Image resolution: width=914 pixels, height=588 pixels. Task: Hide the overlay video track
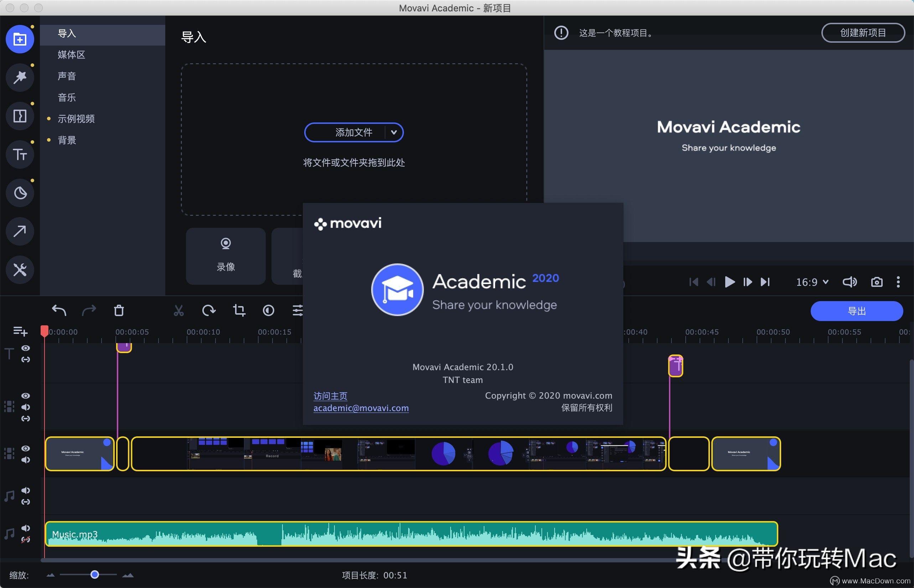[x=26, y=396]
